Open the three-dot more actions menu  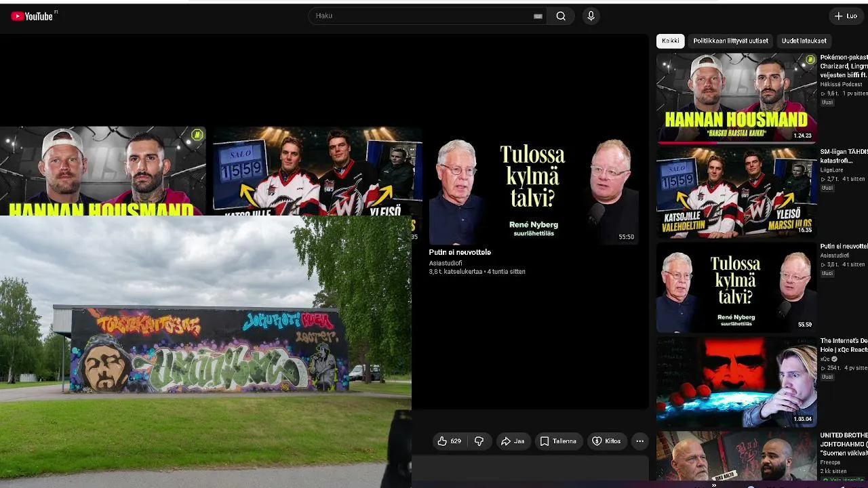[x=639, y=441]
